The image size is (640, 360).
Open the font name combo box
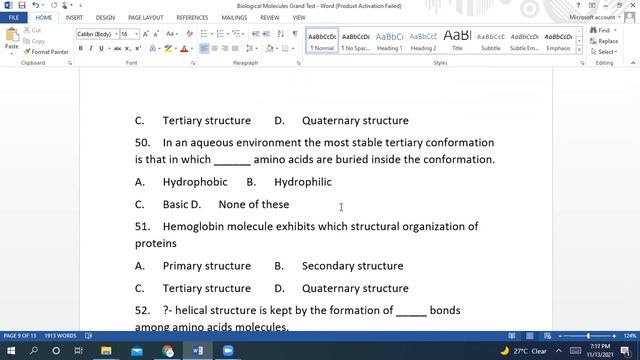tap(97, 34)
